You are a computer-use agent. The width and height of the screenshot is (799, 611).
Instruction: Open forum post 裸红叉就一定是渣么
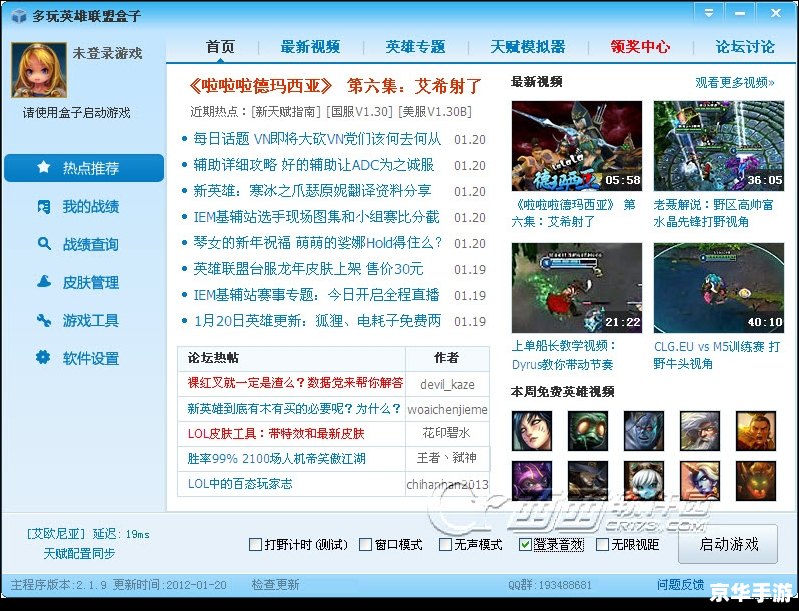(295, 383)
